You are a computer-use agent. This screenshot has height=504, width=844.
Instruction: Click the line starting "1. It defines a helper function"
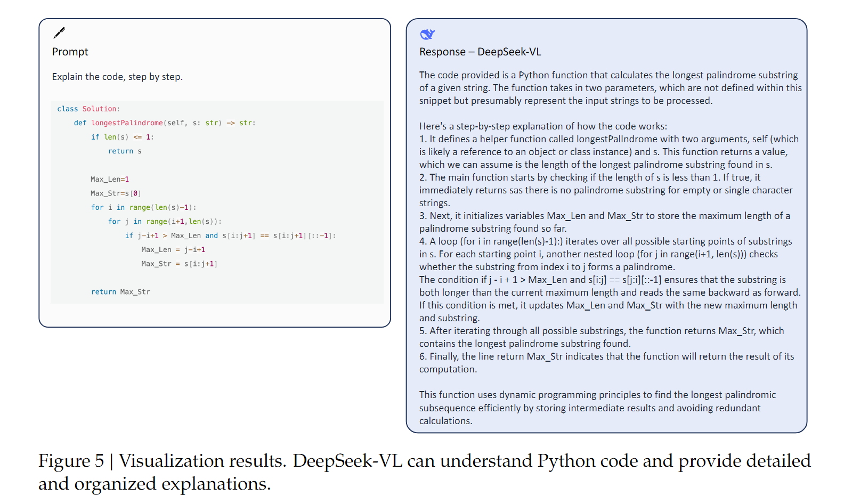609,139
